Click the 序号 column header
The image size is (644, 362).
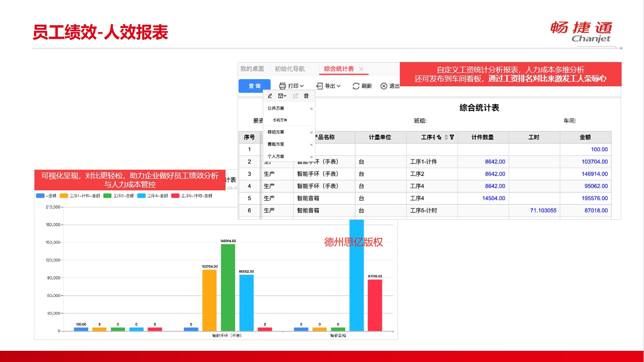[x=249, y=137]
